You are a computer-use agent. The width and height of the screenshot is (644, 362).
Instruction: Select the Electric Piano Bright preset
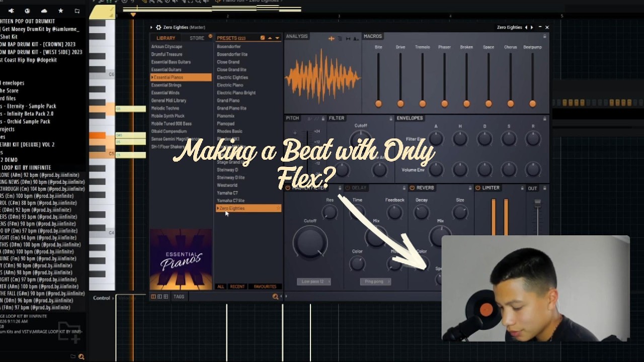coord(236,93)
